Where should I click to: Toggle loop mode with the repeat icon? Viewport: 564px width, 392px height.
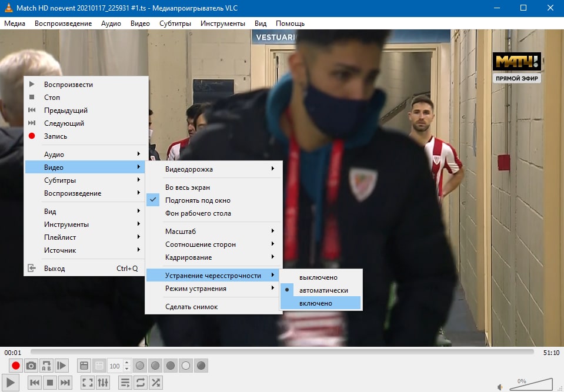[141, 382]
